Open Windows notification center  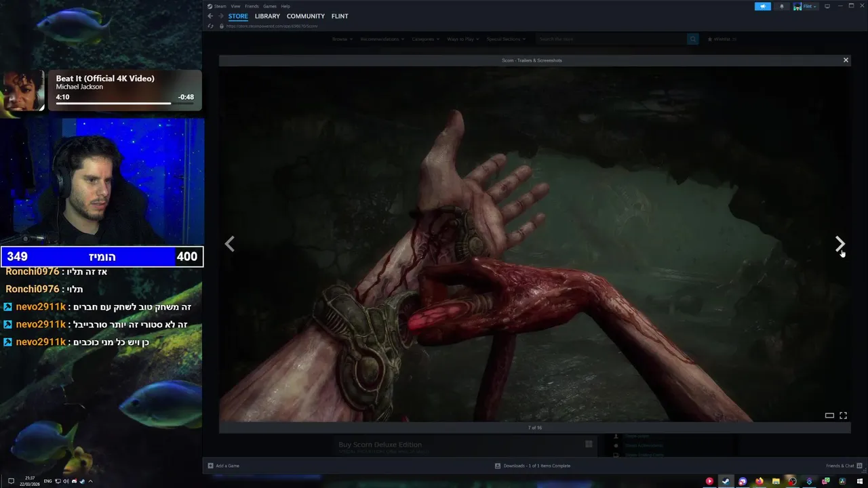coord(11,481)
